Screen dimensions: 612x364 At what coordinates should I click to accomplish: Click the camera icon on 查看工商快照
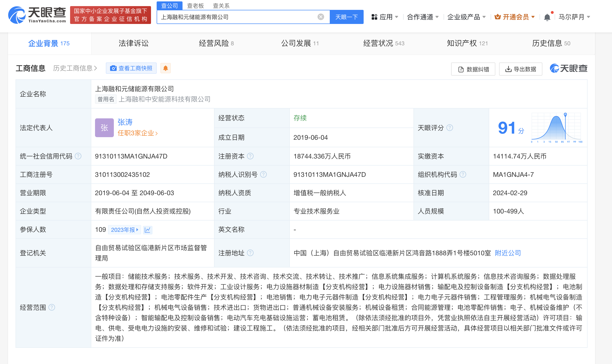pyautogui.click(x=113, y=68)
